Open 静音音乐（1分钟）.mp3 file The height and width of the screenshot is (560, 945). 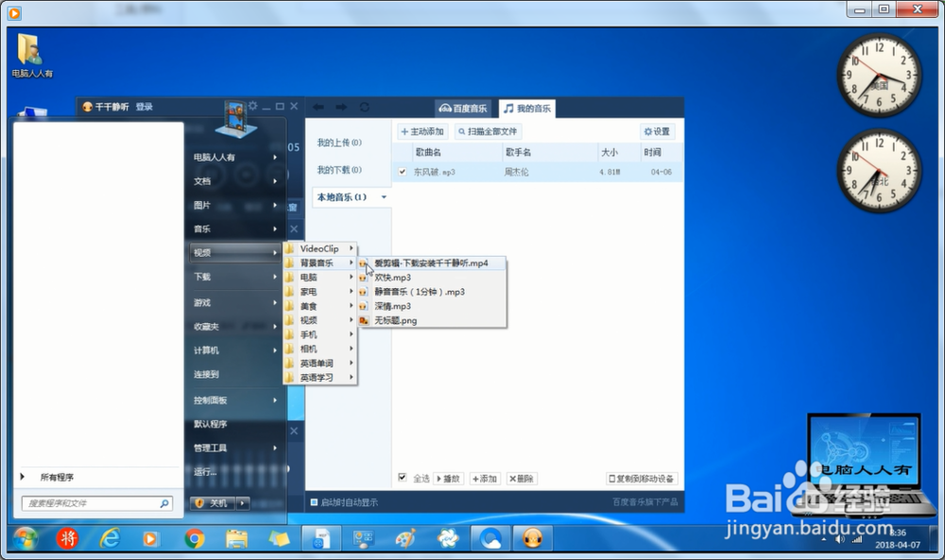coord(420,292)
